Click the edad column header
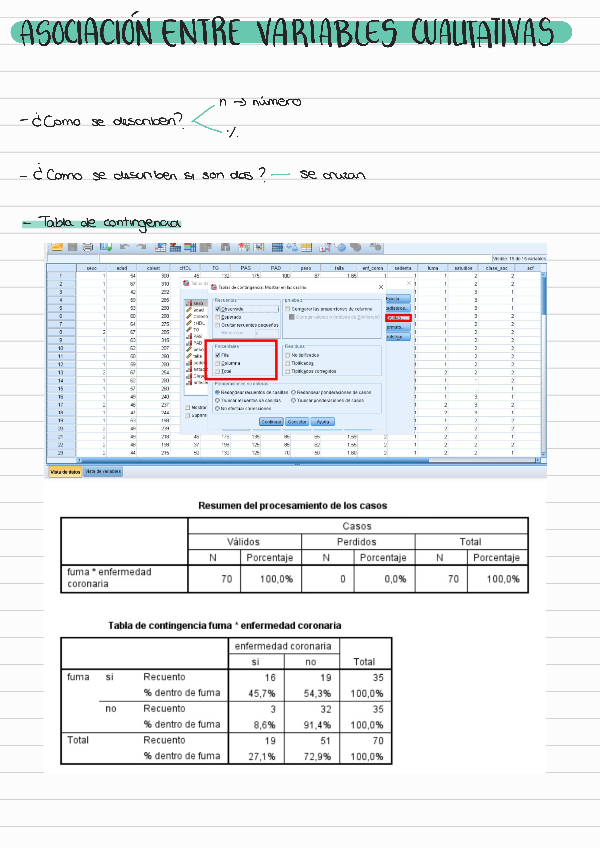600x848 pixels. pos(120,268)
